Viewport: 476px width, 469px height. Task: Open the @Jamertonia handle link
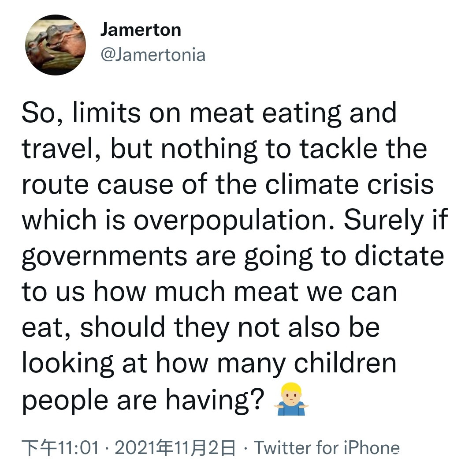(152, 55)
